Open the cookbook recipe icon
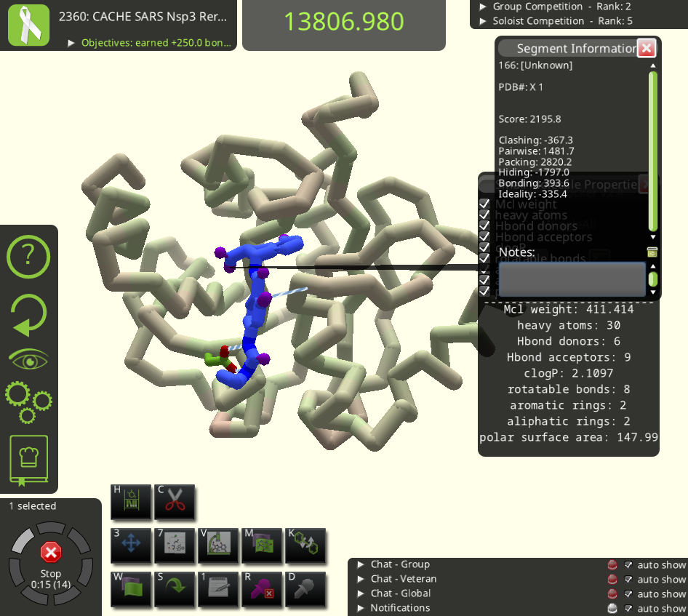Screen dimensions: 688x616 click(28, 460)
